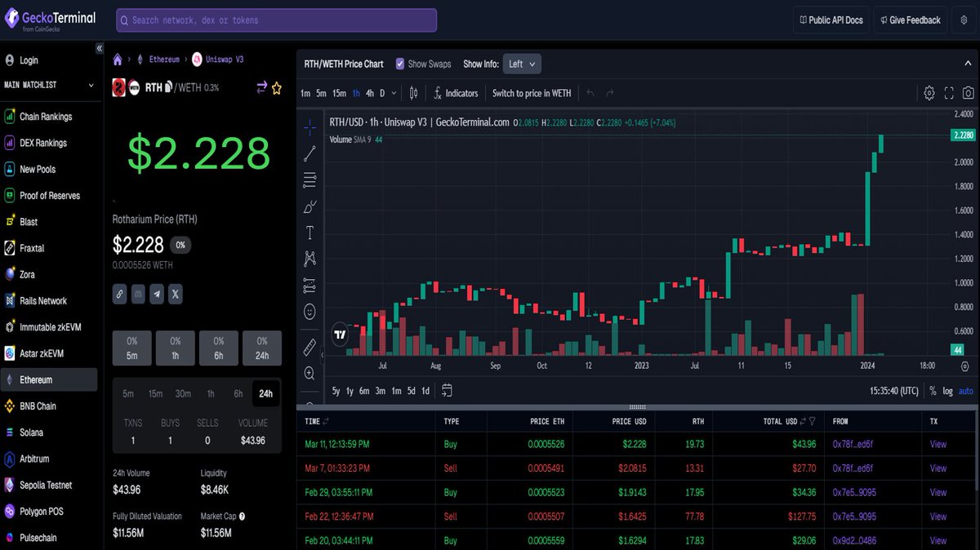980x550 pixels.
Task: Select the 6h stats tab
Action: 238,393
